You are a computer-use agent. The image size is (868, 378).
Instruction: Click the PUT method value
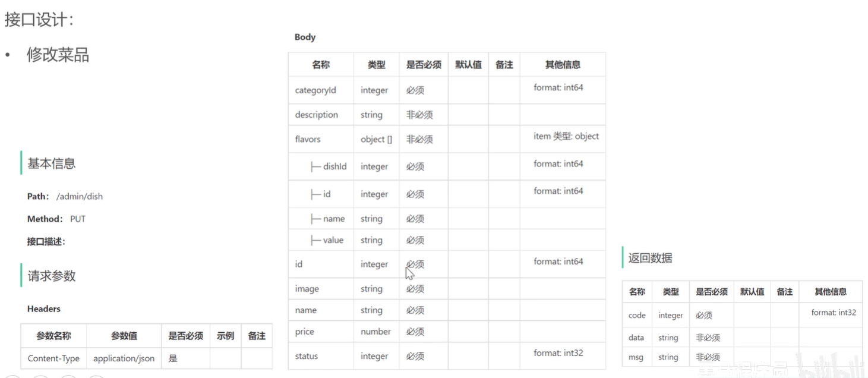pyautogui.click(x=78, y=219)
